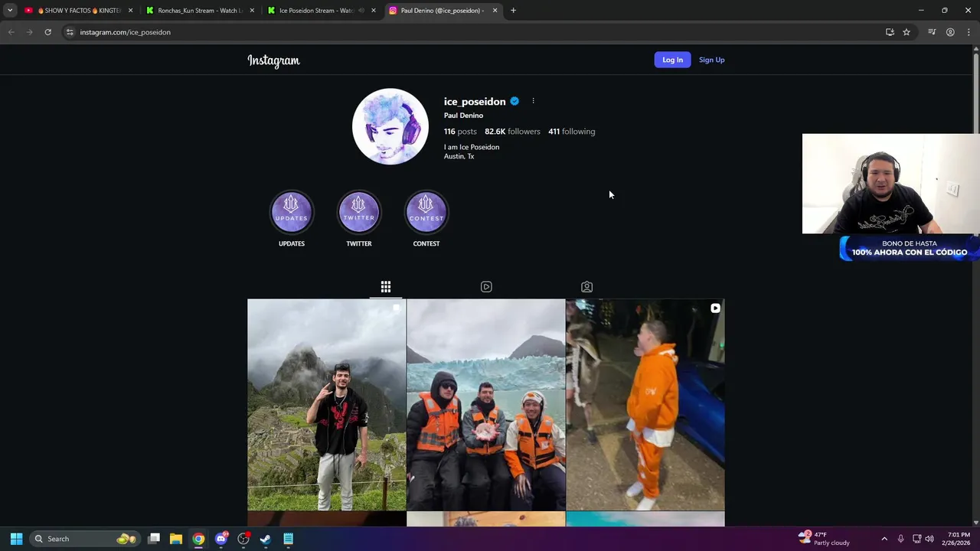View site information icon in address bar
The image size is (980, 551).
click(70, 32)
